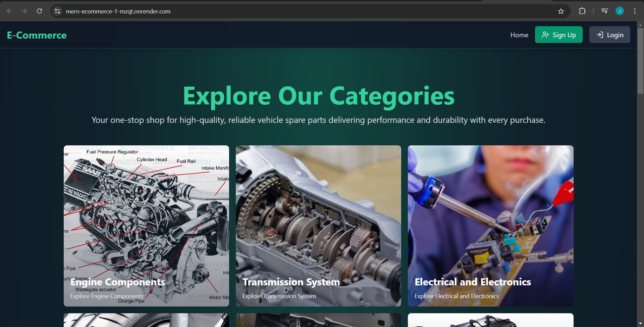This screenshot has width=644, height=327.
Task: Click the Explore Transmission System link text
Action: point(279,296)
